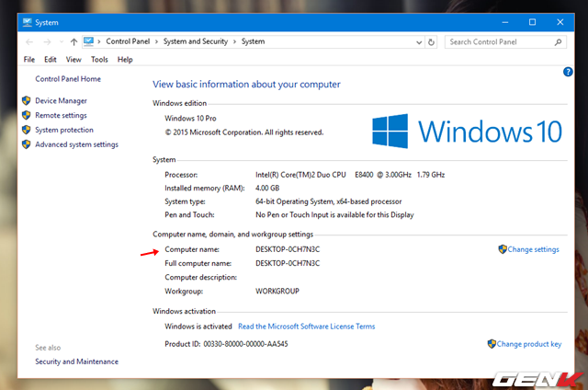Open the Help menu
This screenshot has height=390, width=588.
(x=125, y=59)
